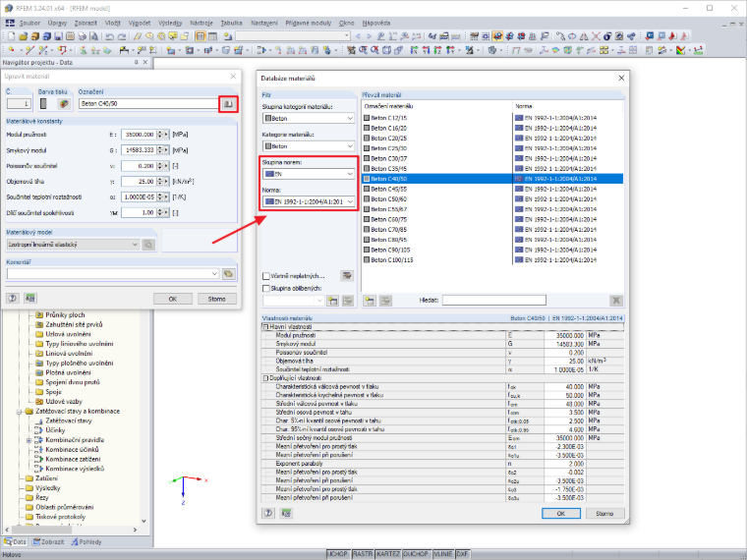Click the Hledat search input field
Image resolution: width=747 pixels, height=560 pixels.
pos(494,300)
